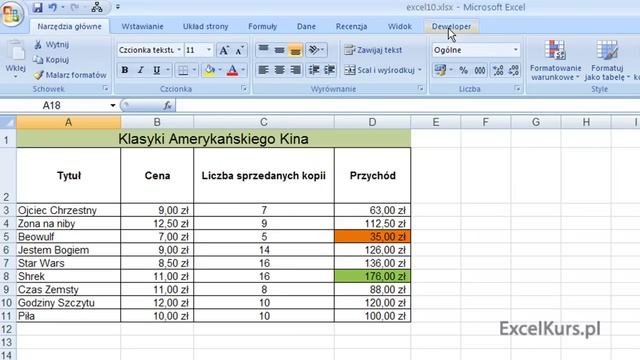
Task: Open the Liczba number dialog launcher
Action: tap(517, 89)
